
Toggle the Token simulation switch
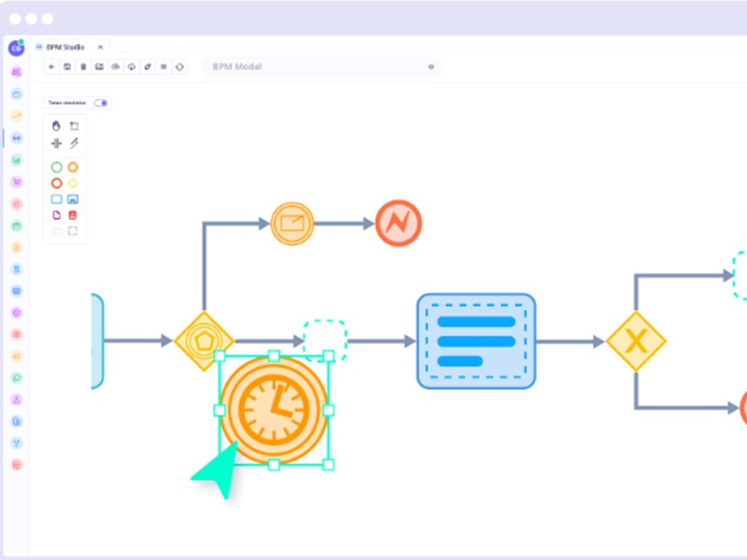pos(101,103)
